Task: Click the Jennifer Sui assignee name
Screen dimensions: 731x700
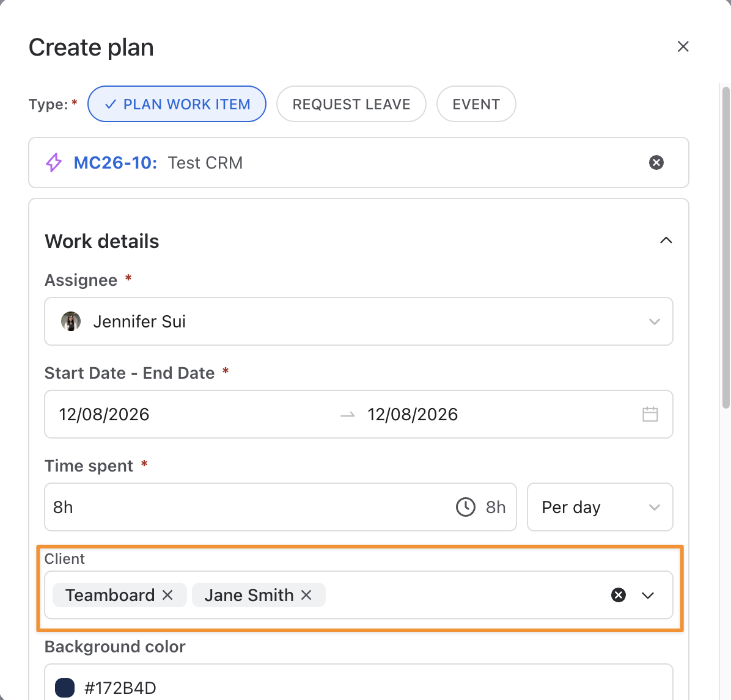Action: tap(139, 321)
